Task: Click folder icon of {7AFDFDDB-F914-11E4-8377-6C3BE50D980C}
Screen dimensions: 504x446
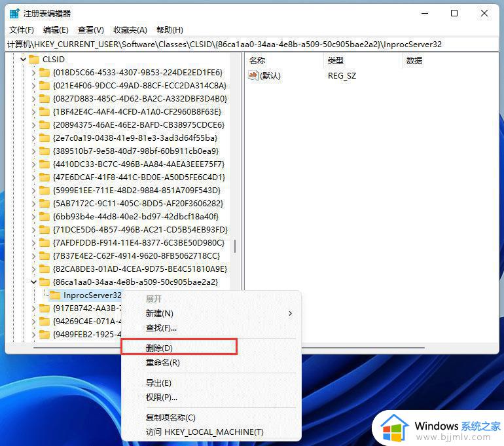Action: (45, 243)
